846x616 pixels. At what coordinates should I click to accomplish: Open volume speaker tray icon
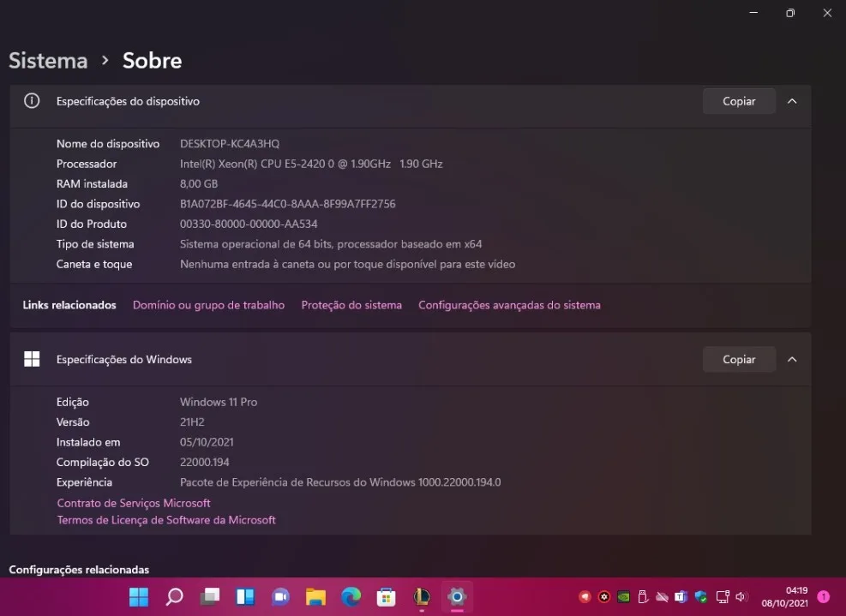click(741, 596)
